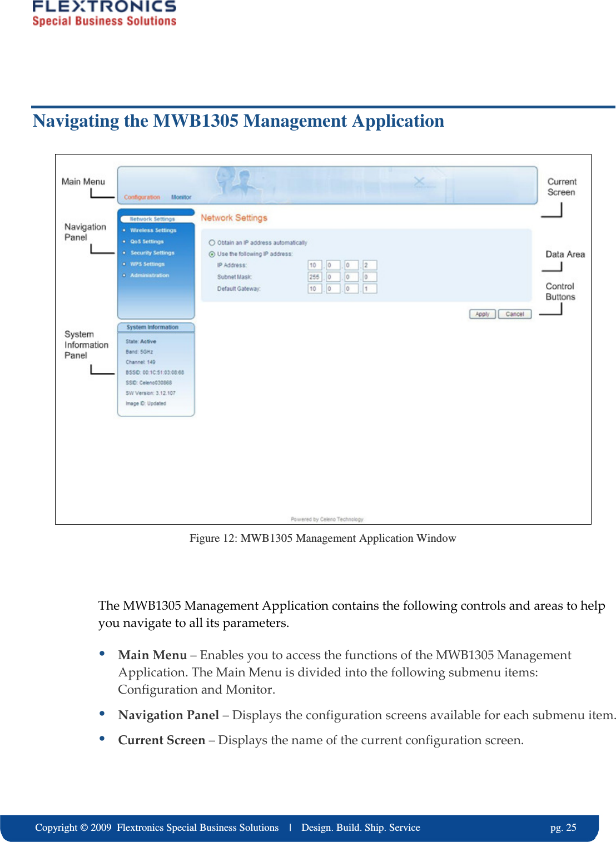
Task: Switch to the Monitor menu
Action: point(181,197)
